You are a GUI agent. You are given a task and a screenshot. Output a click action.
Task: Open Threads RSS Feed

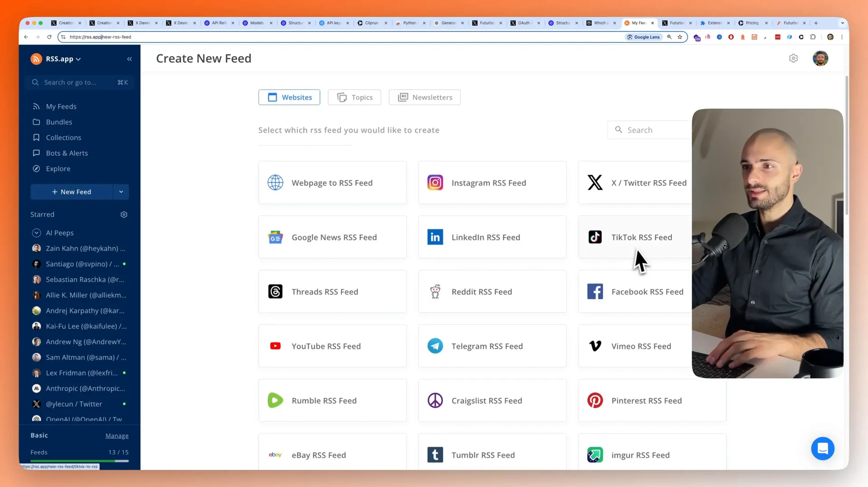332,291
